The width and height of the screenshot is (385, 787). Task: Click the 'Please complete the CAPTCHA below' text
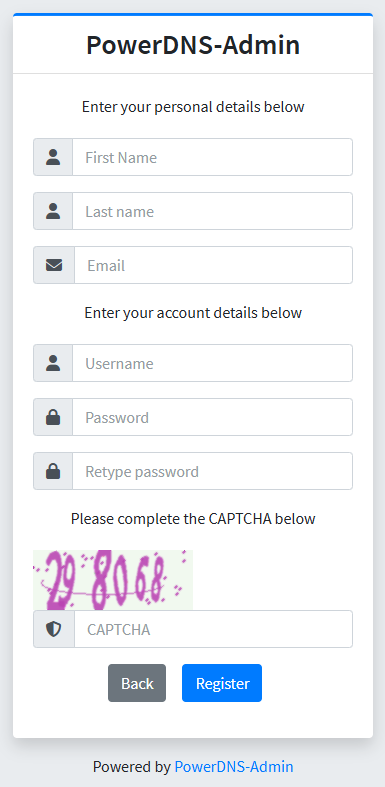click(x=193, y=518)
